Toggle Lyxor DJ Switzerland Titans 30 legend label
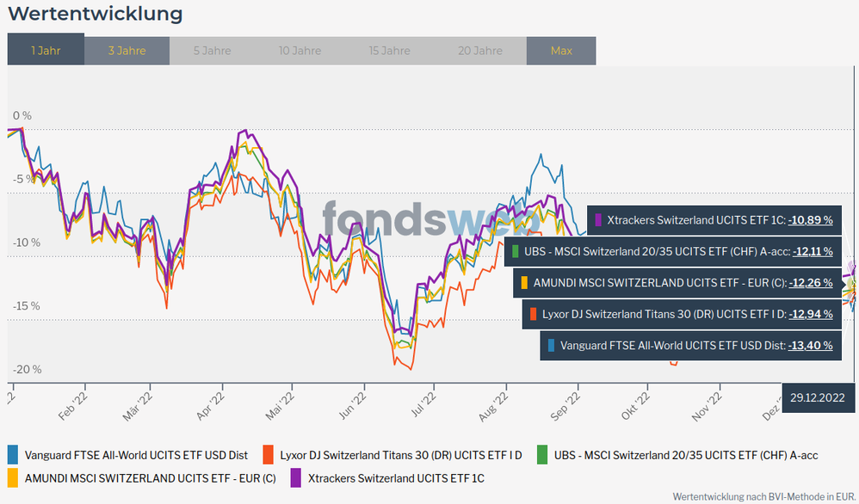 point(401,455)
